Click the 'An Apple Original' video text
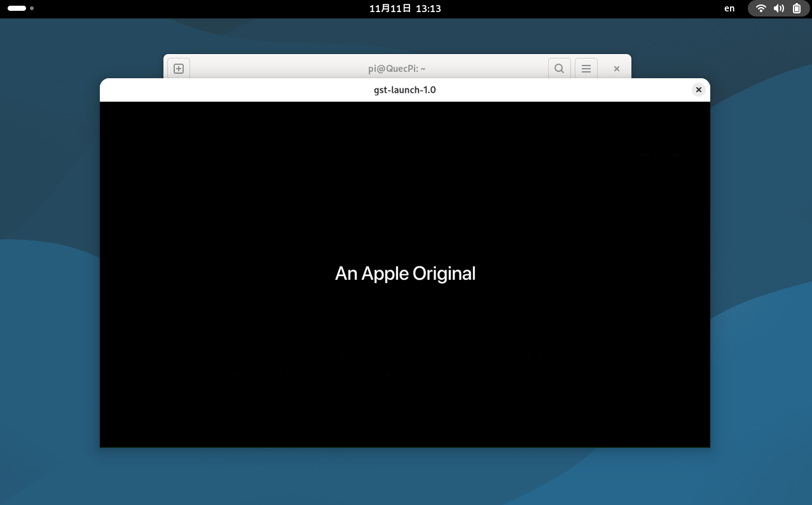The height and width of the screenshot is (505, 812). pos(405,273)
